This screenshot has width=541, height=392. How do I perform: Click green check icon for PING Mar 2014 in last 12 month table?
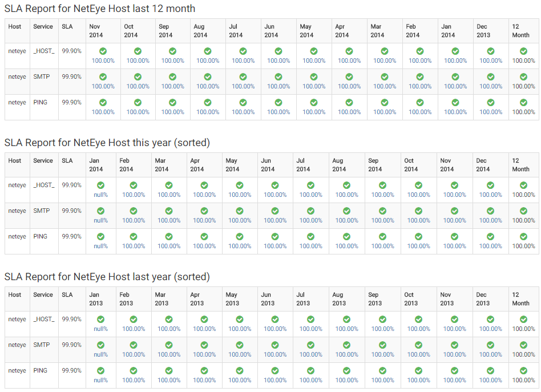(385, 103)
